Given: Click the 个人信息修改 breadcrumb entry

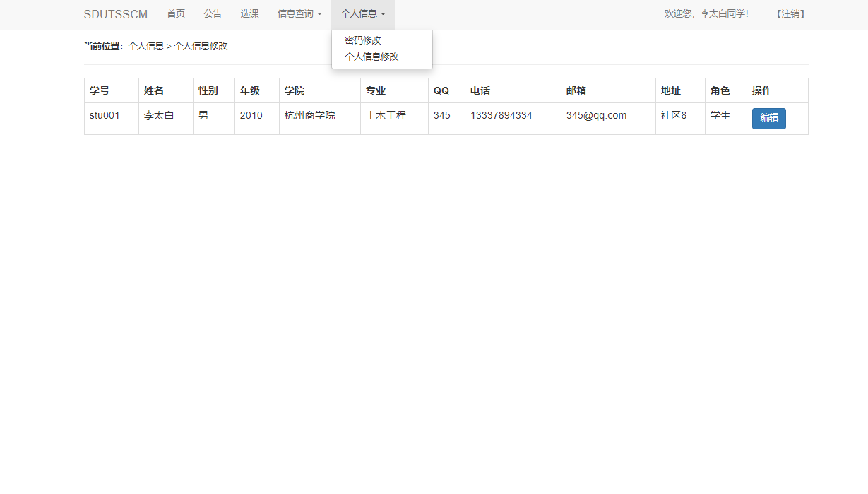Looking at the screenshot, I should [201, 46].
